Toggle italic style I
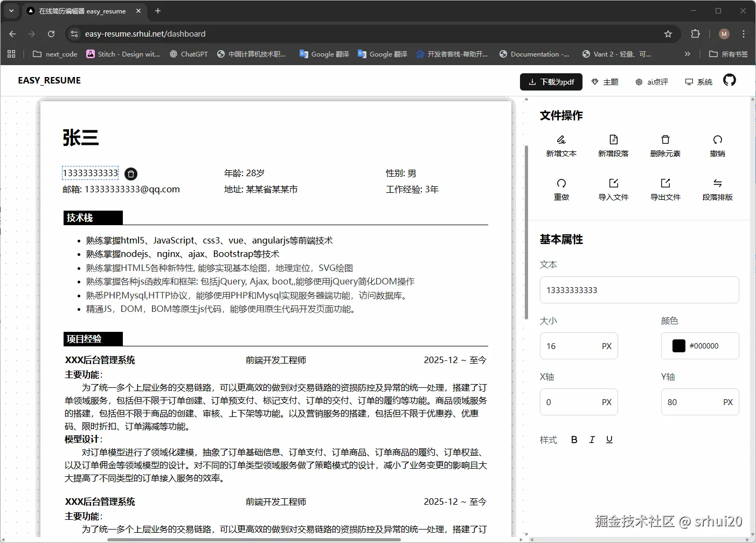This screenshot has width=756, height=543. pos(592,440)
